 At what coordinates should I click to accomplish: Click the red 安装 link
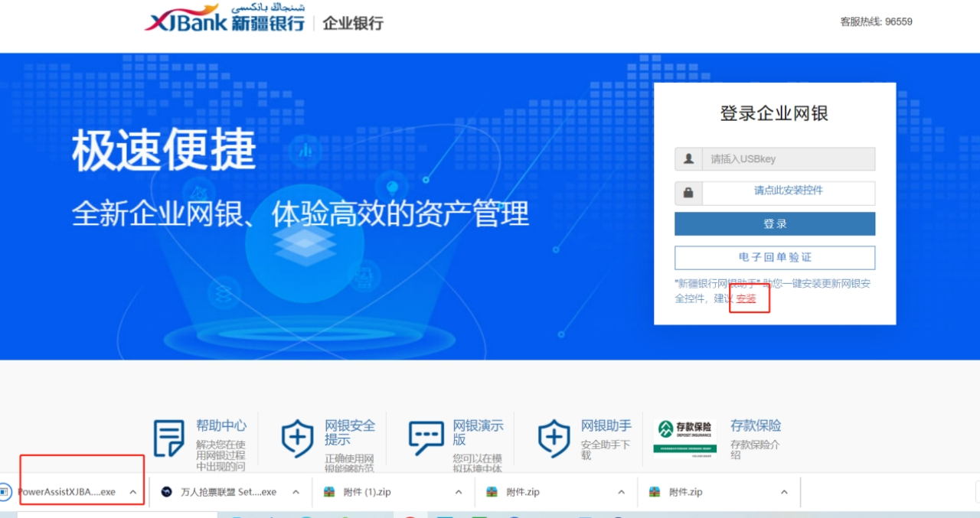coord(746,298)
